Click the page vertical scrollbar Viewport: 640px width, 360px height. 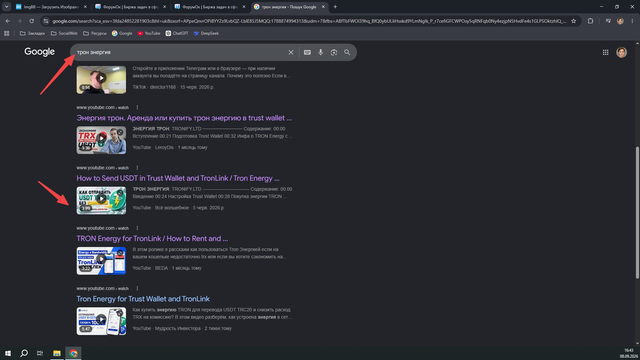tap(637, 212)
